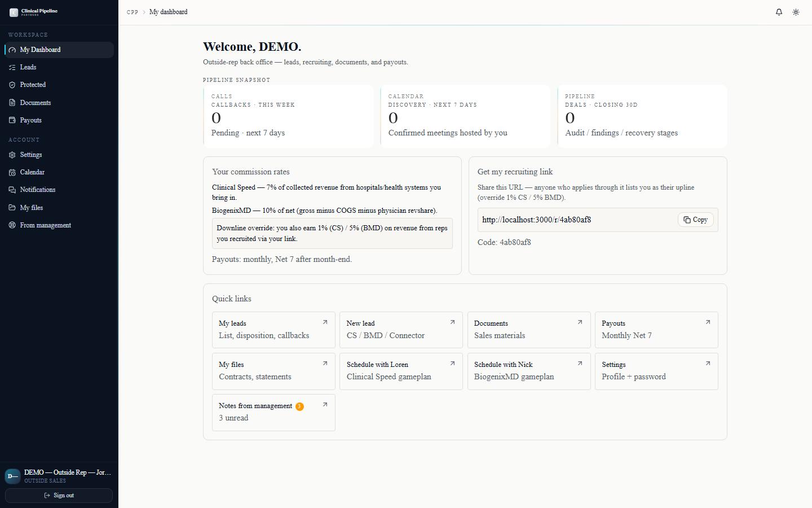Open the Payouts sidebar menu item
Viewport: 812px width, 508px height.
(59, 120)
